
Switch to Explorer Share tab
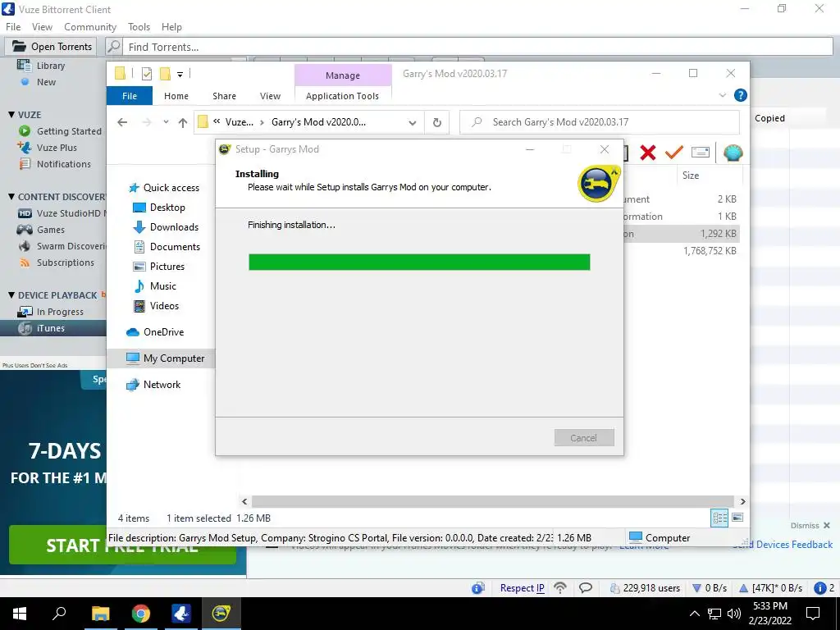pyautogui.click(x=224, y=96)
